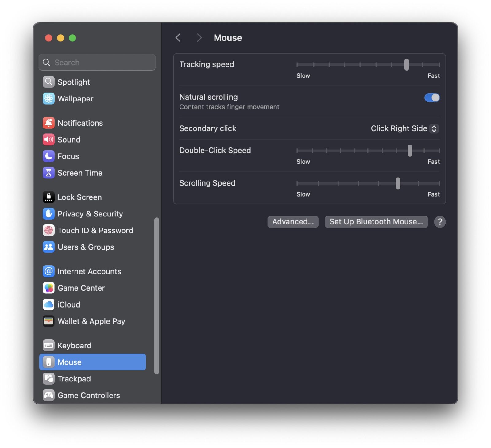Select the Sound speaker icon

pyautogui.click(x=48, y=140)
